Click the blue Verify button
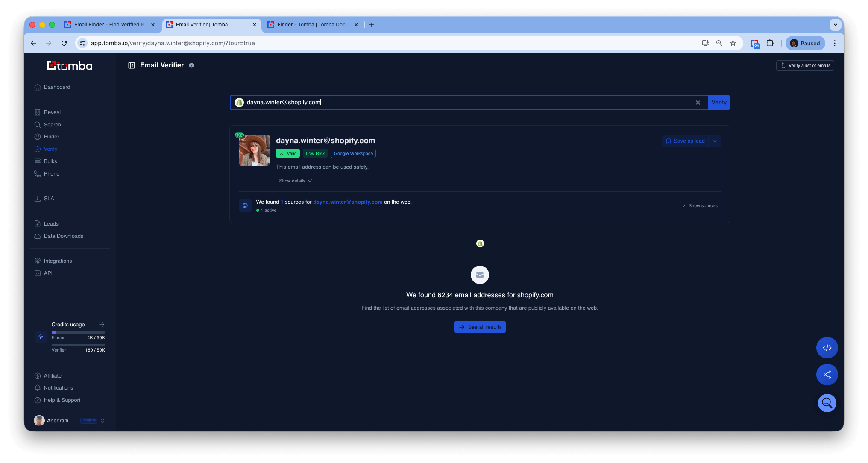 coord(719,103)
